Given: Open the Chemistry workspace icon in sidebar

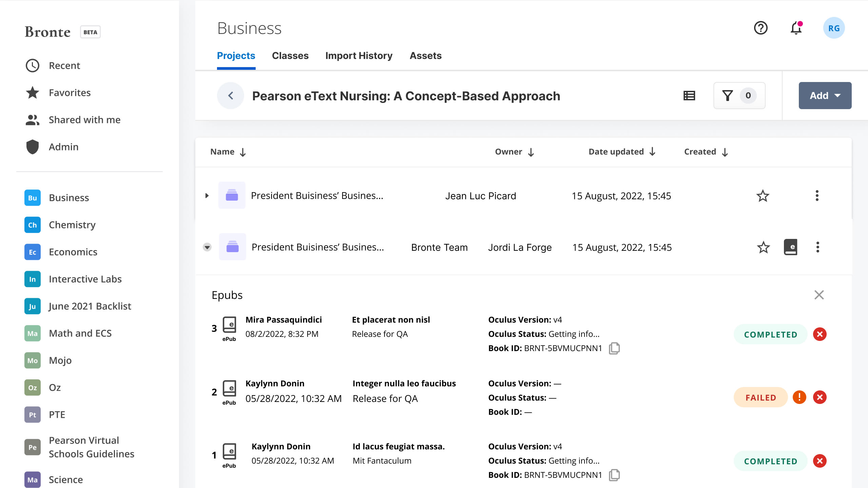Looking at the screenshot, I should (x=32, y=225).
